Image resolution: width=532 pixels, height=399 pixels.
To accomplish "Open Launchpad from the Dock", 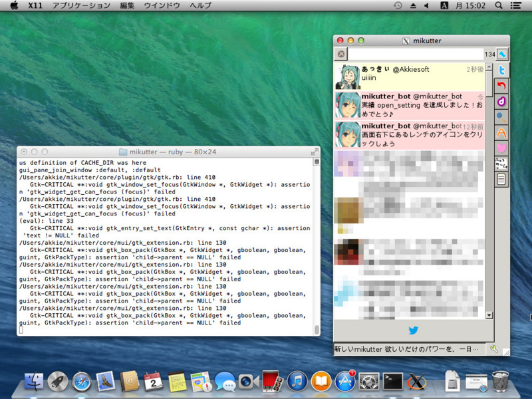I will [57, 381].
